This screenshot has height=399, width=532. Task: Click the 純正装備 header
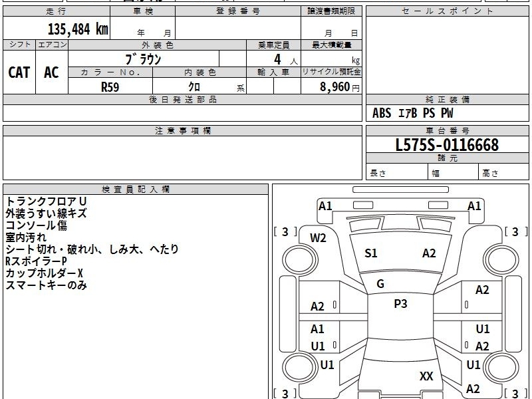pos(447,100)
